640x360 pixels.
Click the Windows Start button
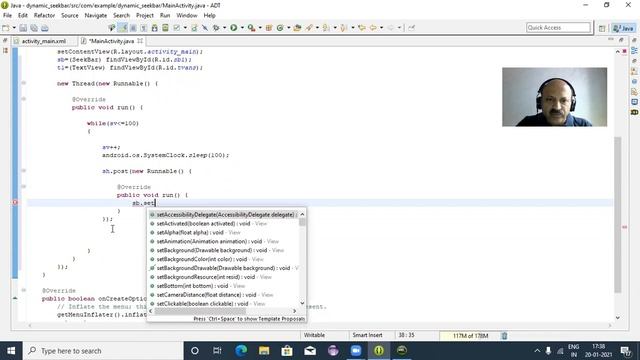(11, 351)
